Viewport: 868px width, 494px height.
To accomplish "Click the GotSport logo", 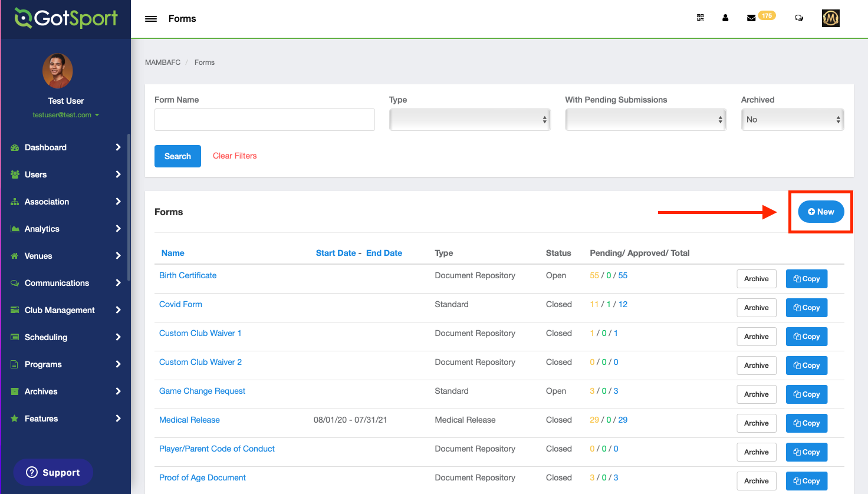I will pyautogui.click(x=66, y=18).
